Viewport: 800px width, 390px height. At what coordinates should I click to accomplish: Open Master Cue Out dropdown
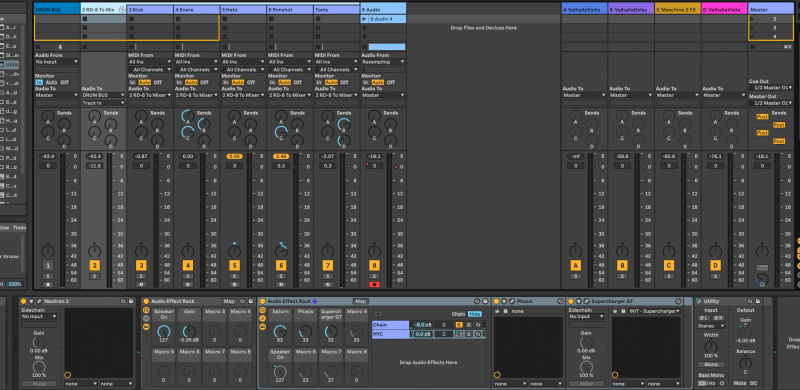(770, 88)
